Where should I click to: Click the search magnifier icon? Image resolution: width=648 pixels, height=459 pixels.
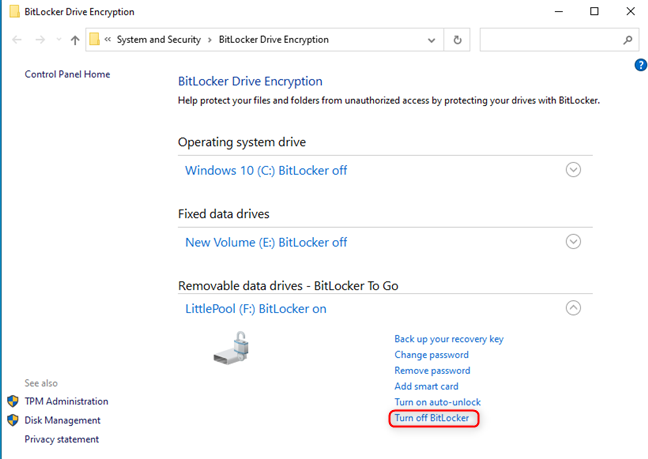(x=628, y=40)
